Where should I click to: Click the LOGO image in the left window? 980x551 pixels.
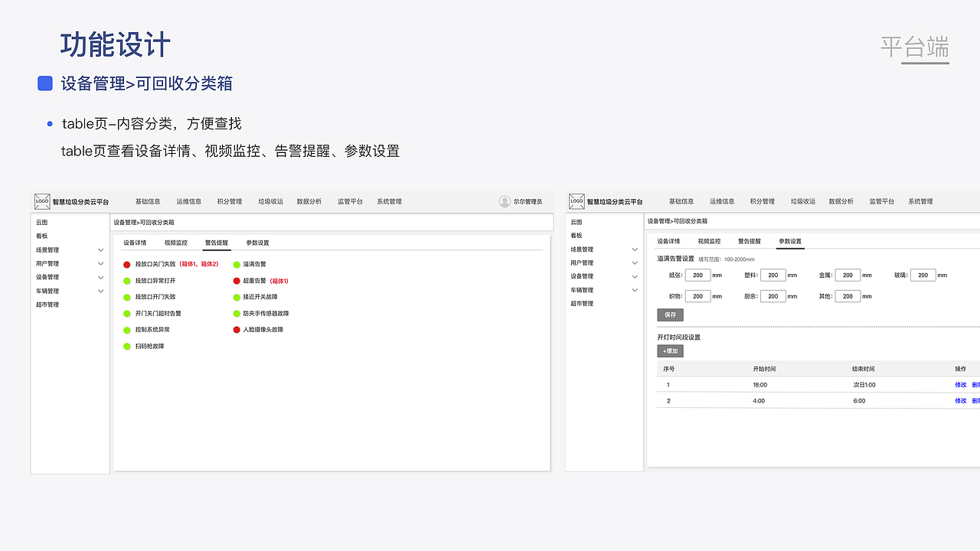point(42,201)
